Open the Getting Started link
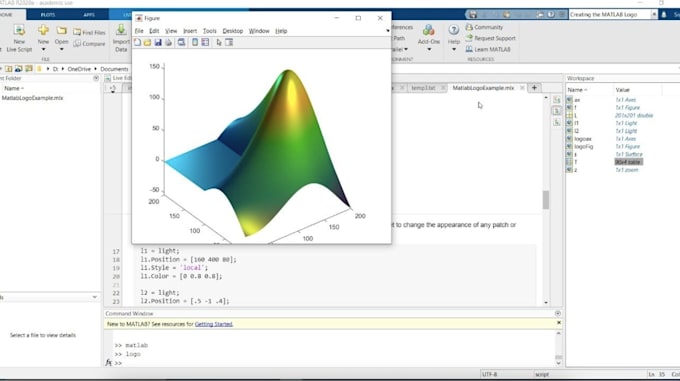The width and height of the screenshot is (680, 381). tap(213, 324)
